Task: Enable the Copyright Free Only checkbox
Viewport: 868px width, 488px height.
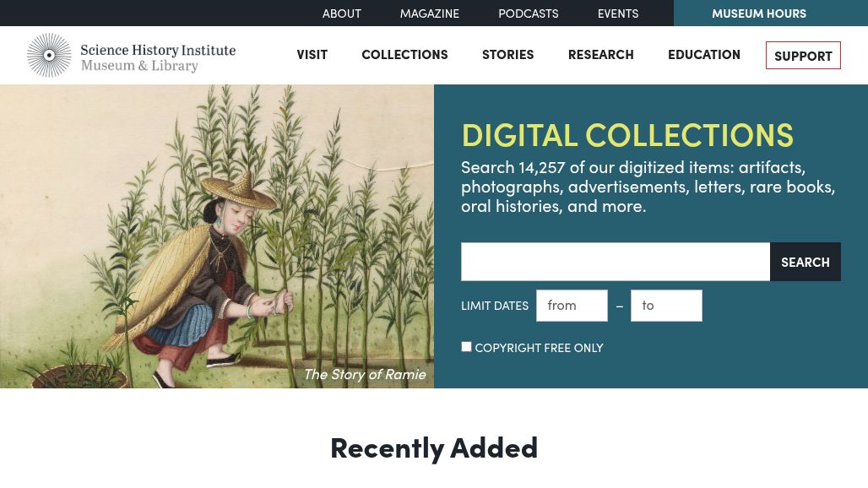Action: pyautogui.click(x=466, y=347)
